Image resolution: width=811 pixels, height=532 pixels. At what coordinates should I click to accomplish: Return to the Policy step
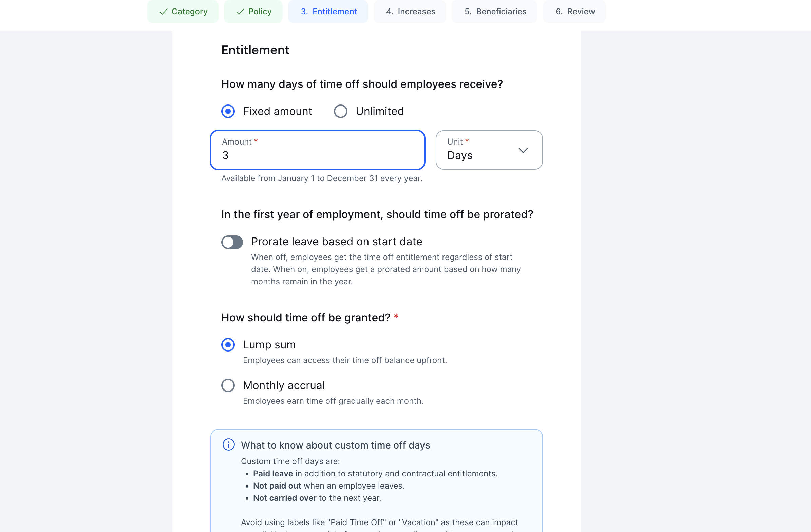tap(253, 12)
